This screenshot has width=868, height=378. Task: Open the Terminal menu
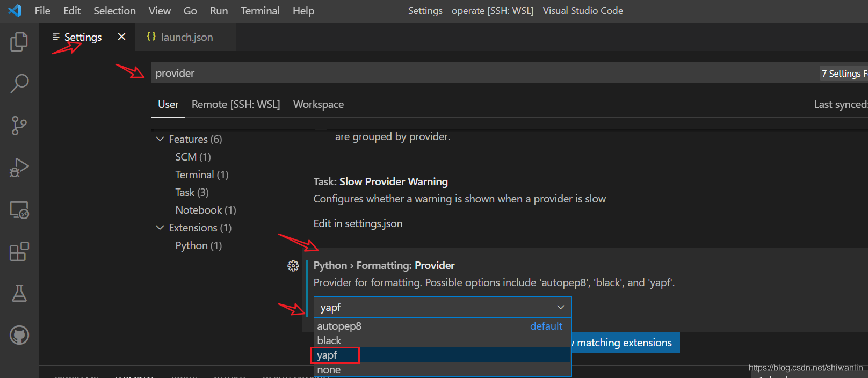point(260,11)
